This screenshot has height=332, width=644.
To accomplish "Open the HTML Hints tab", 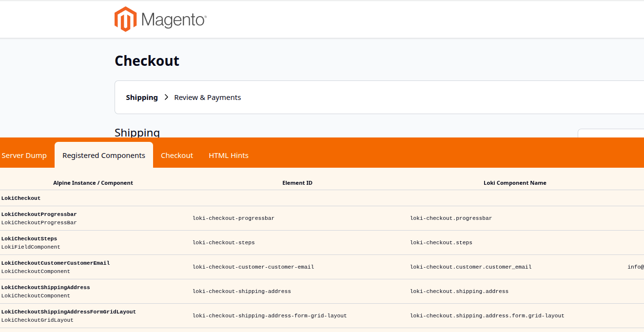I will click(x=229, y=156).
